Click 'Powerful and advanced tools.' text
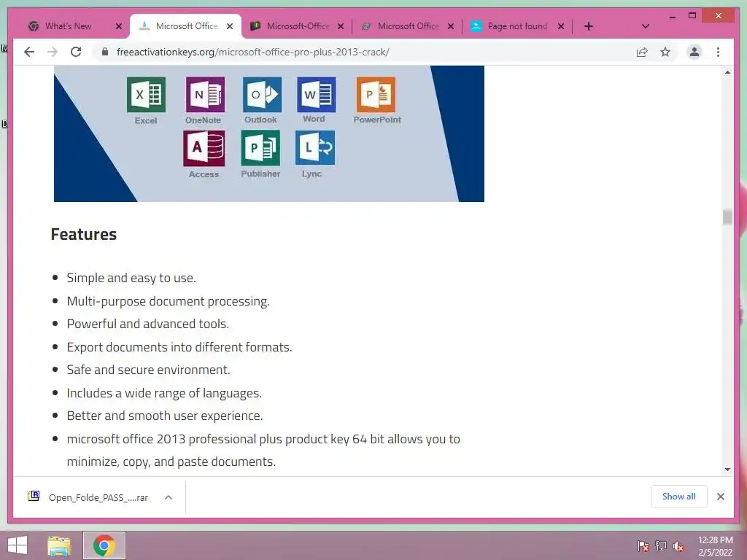This screenshot has height=560, width=747. [148, 324]
